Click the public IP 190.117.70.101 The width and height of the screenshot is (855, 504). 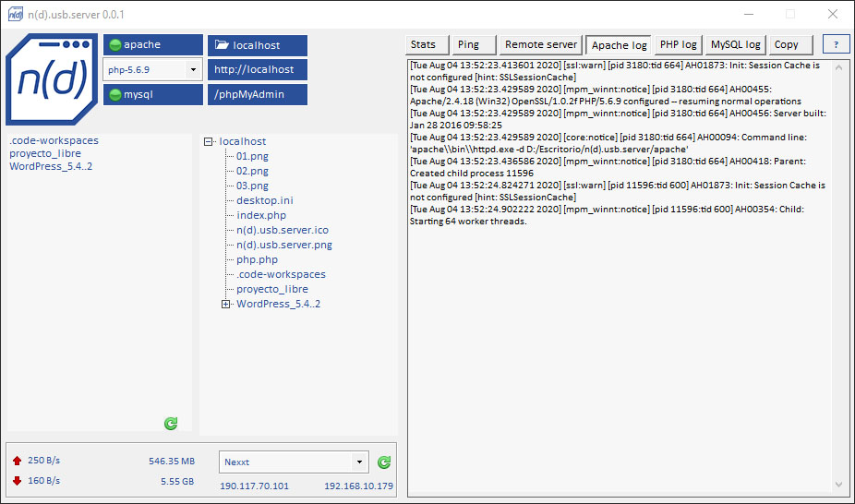coord(254,486)
